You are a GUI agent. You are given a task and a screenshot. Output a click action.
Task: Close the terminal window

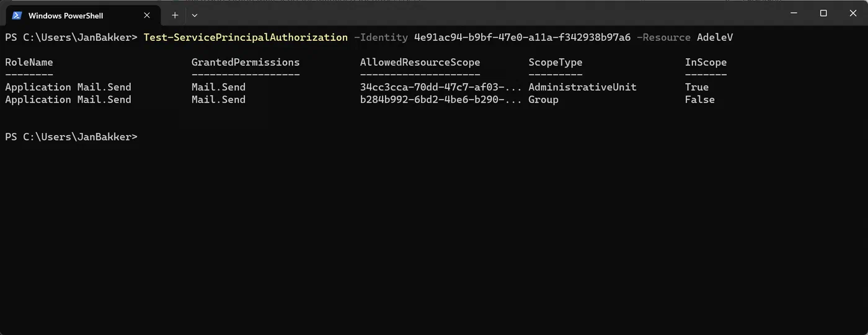click(852, 13)
